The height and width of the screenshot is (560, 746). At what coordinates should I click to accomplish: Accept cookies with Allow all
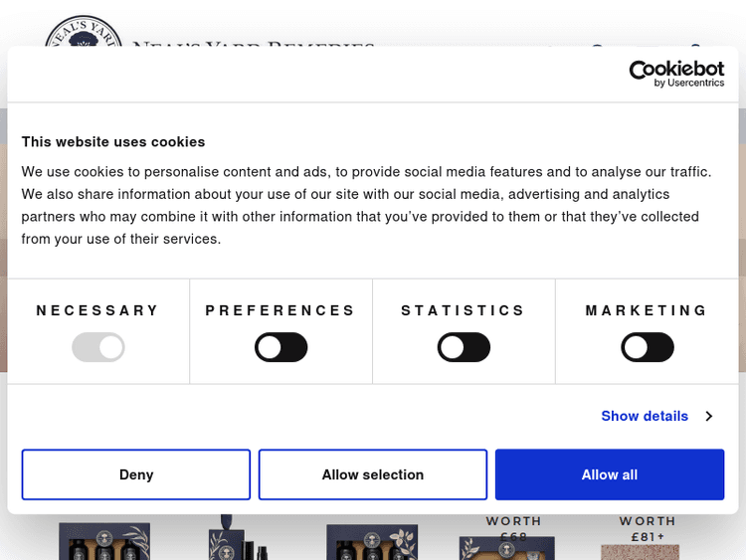(x=610, y=474)
